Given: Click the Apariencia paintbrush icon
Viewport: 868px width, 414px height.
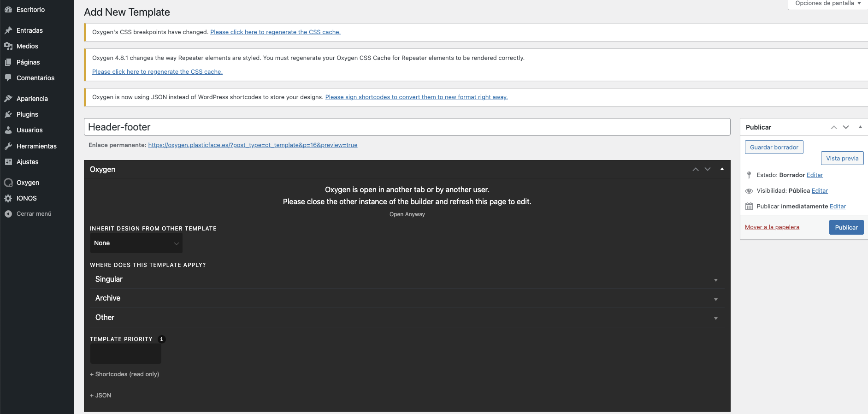Looking at the screenshot, I should 8,99.
